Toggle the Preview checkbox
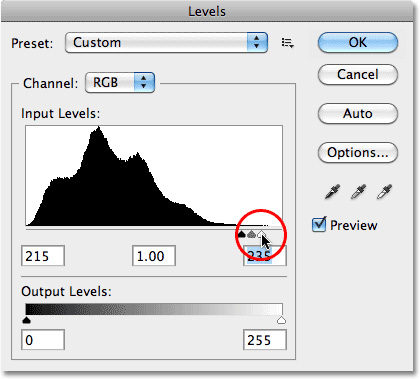Image resolution: width=420 pixels, height=379 pixels. coord(319,225)
